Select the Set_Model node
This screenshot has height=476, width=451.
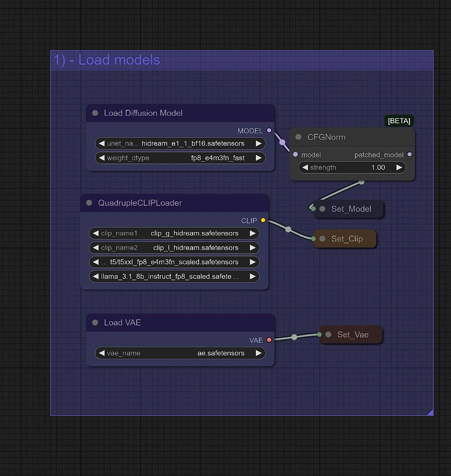pos(349,209)
